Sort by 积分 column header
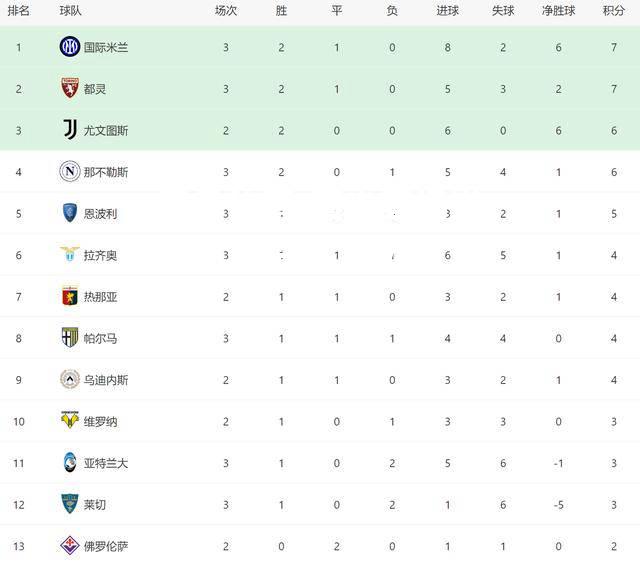Image resolution: width=640 pixels, height=563 pixels. [x=614, y=11]
